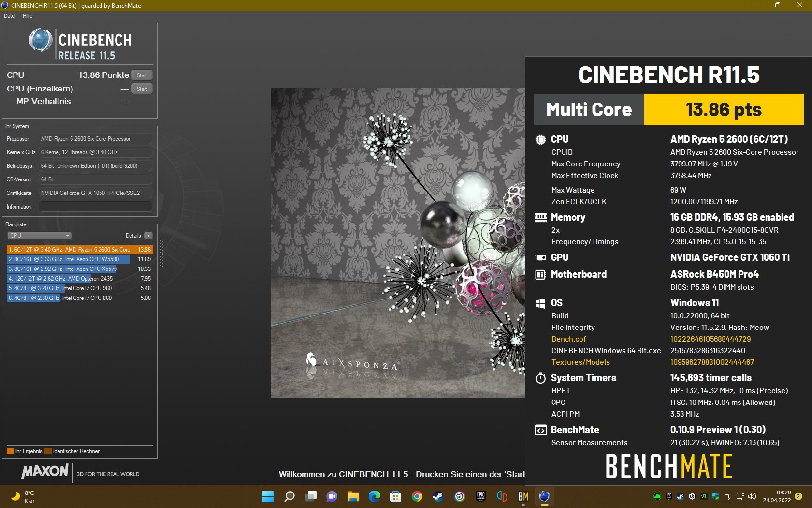Viewport: 812px width, 508px height.
Task: Open BenchMate BM taskbar icon
Action: 523,496
